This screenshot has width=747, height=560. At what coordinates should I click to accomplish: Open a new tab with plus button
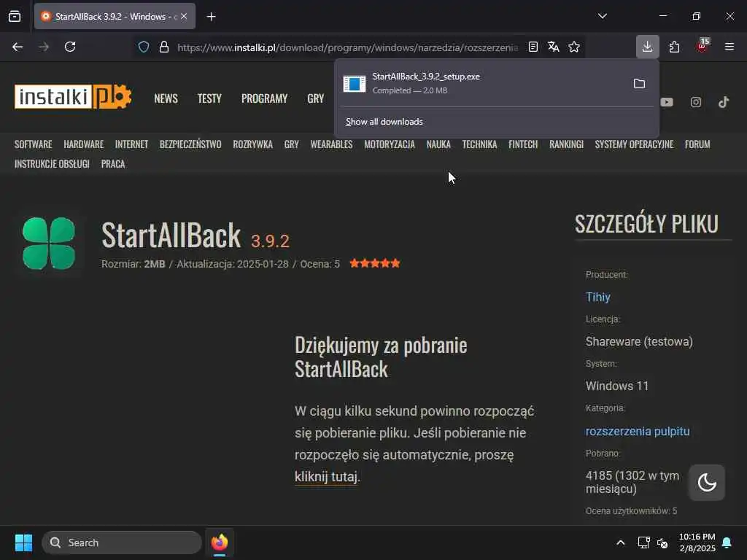(211, 17)
